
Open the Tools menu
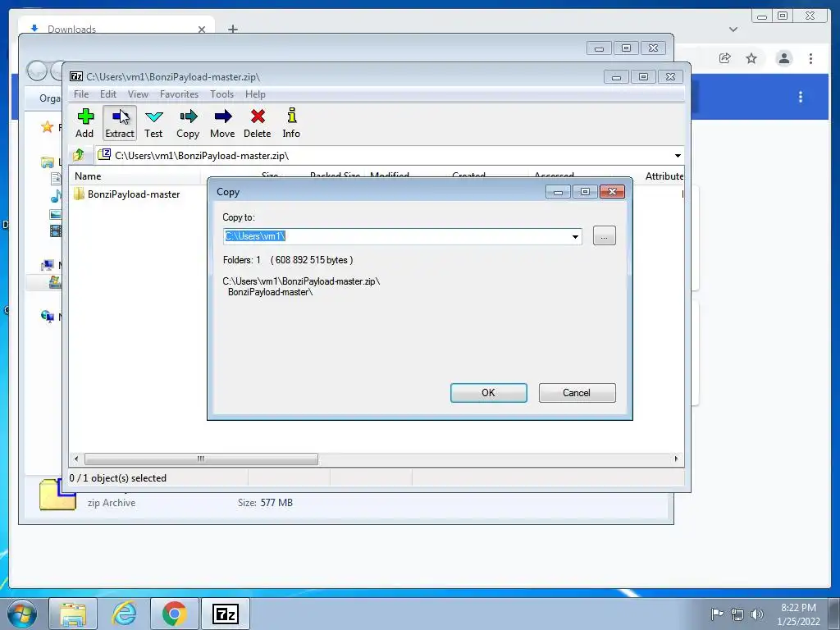[221, 94]
